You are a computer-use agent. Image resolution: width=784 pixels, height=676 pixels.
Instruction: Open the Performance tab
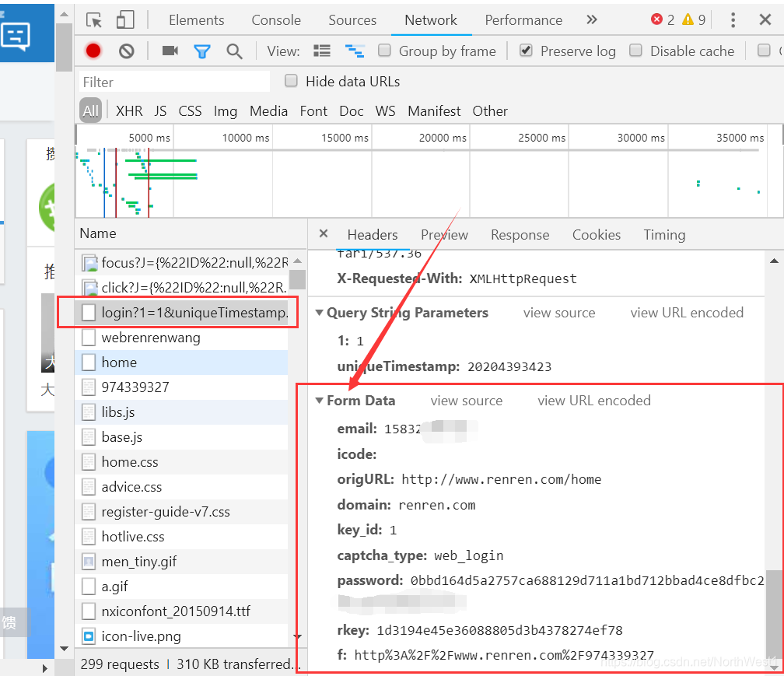point(523,20)
